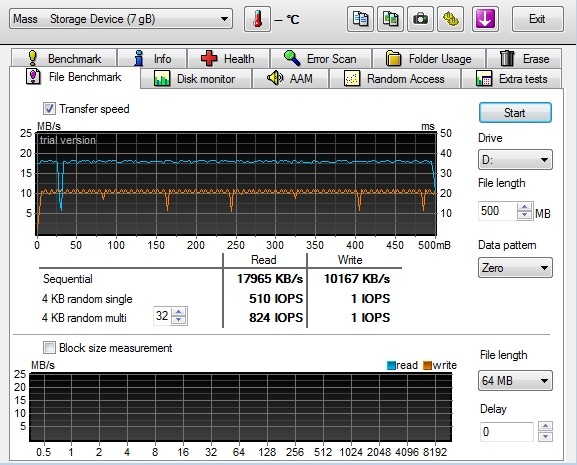Open the Error Scan magnifier tab

(x=321, y=58)
